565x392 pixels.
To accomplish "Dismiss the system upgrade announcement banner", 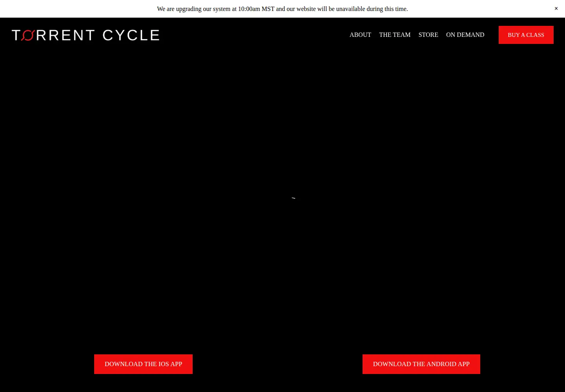I will point(556,9).
